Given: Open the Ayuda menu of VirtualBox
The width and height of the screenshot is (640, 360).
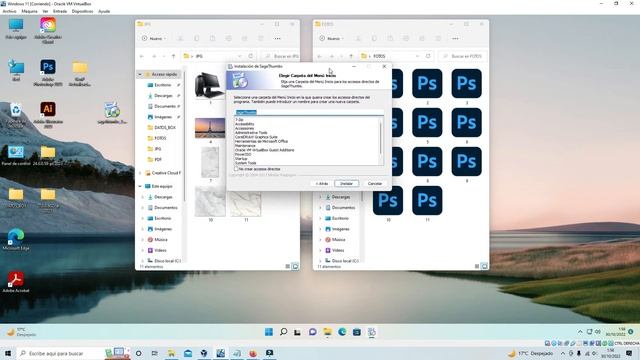Looking at the screenshot, I should click(104, 11).
